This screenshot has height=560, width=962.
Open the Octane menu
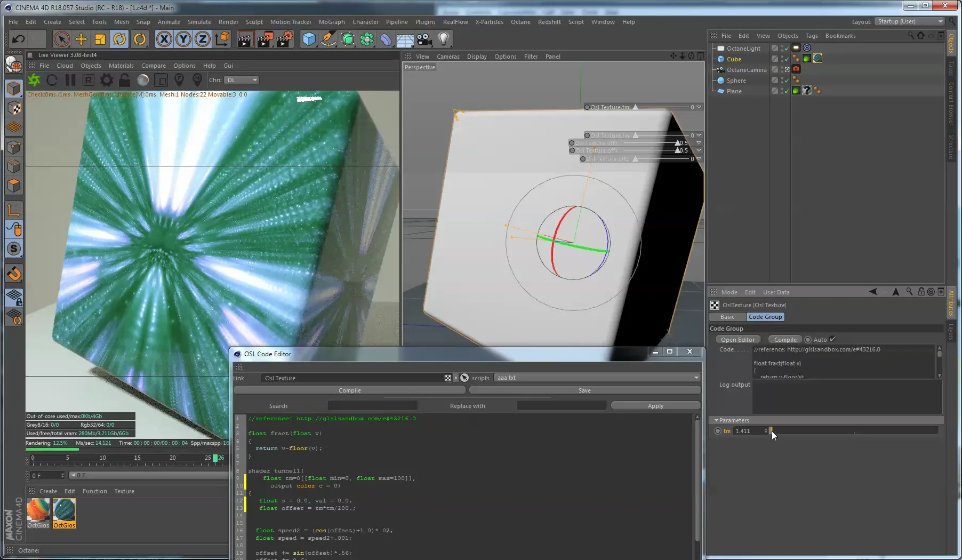click(520, 22)
